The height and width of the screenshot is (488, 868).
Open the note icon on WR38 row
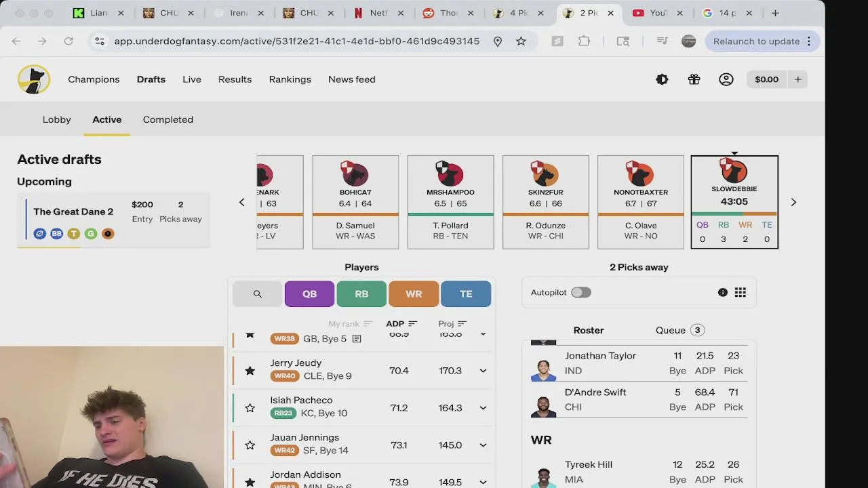[x=357, y=339]
